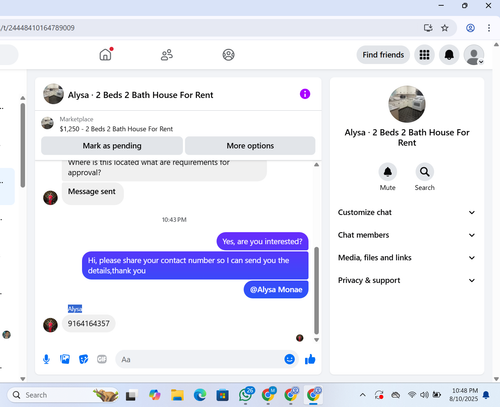The width and height of the screenshot is (500, 407).
Task: Open File Explorer from taskbar
Action: coord(177,395)
